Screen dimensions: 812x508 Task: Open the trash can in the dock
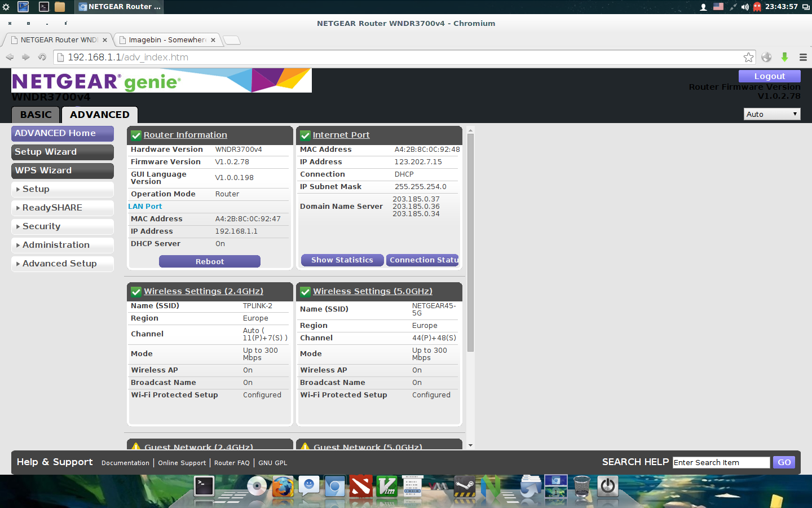(581, 486)
